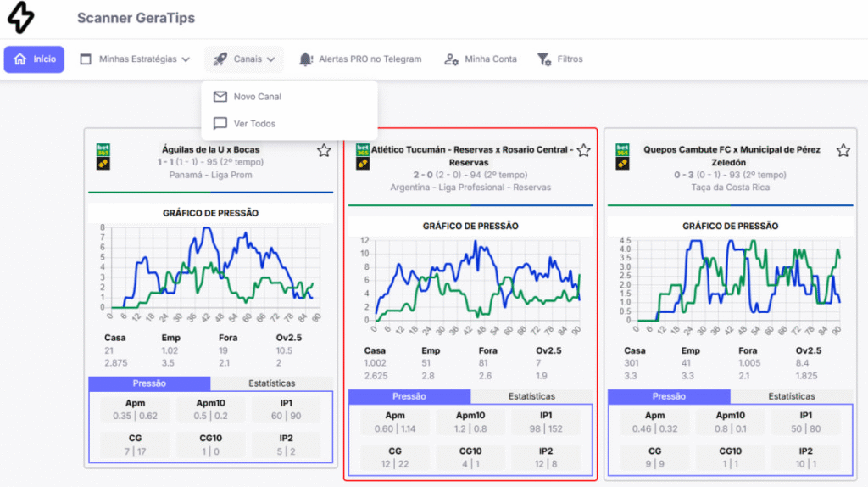This screenshot has height=487, width=868.
Task: Collapse the Canais dropdown chevron
Action: coord(270,59)
